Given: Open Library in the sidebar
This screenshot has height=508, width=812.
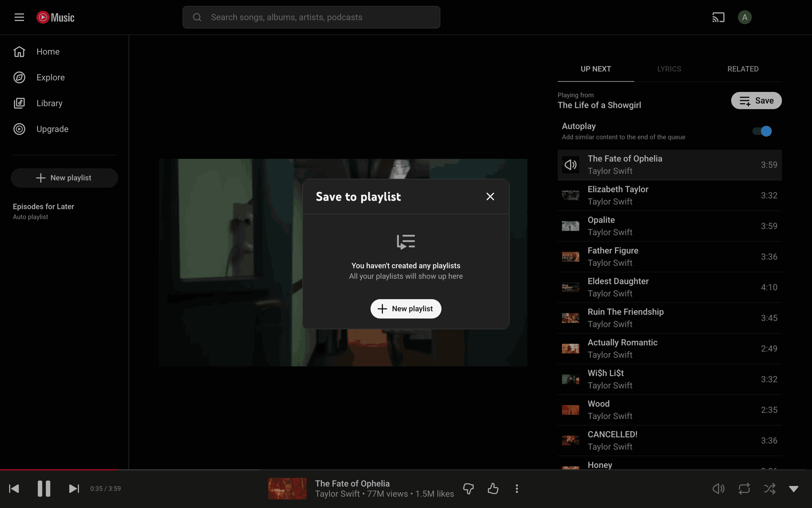Looking at the screenshot, I should point(64,103).
